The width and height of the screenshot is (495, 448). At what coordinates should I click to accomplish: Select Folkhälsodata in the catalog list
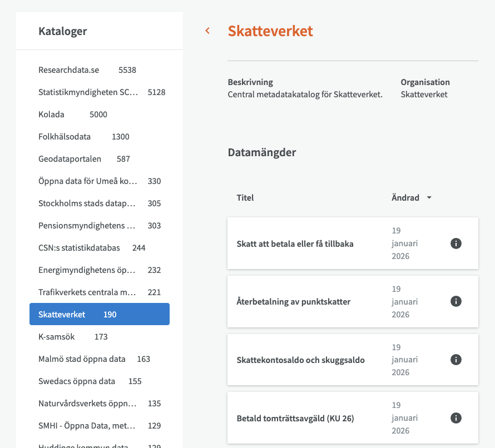[65, 137]
